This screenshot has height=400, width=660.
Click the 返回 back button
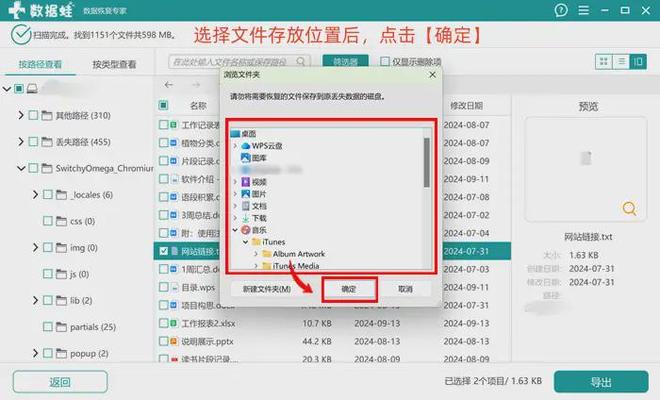point(60,382)
